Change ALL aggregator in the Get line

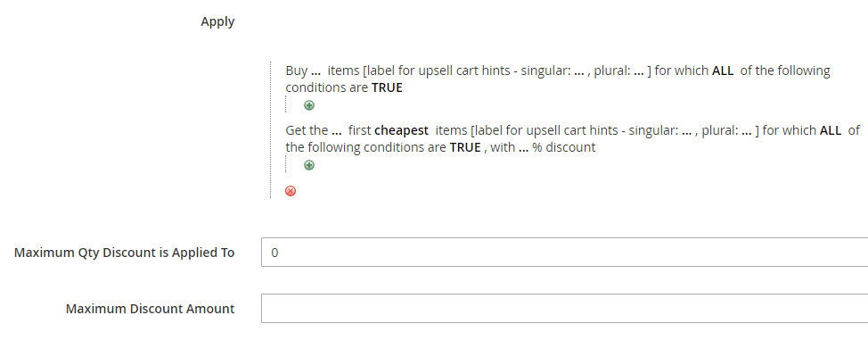(831, 131)
